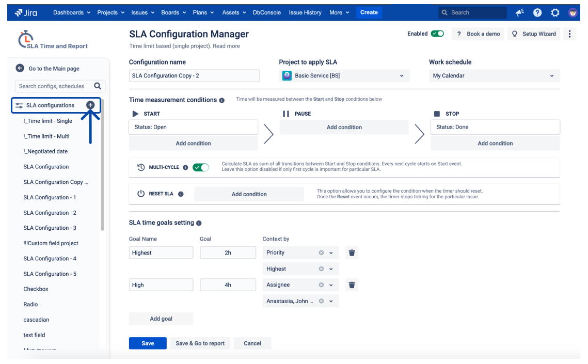Disable the Multi-cycle toggle

200,167
